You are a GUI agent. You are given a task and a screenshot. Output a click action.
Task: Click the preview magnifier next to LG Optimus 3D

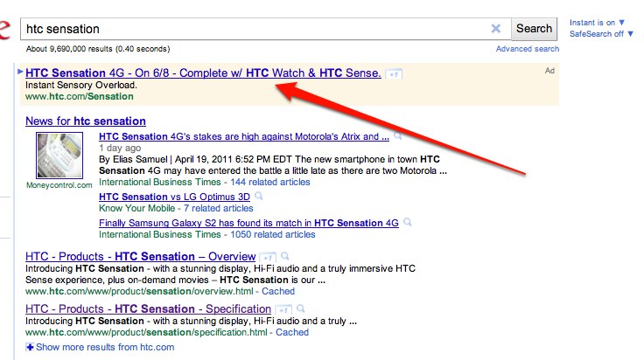pyautogui.click(x=259, y=197)
